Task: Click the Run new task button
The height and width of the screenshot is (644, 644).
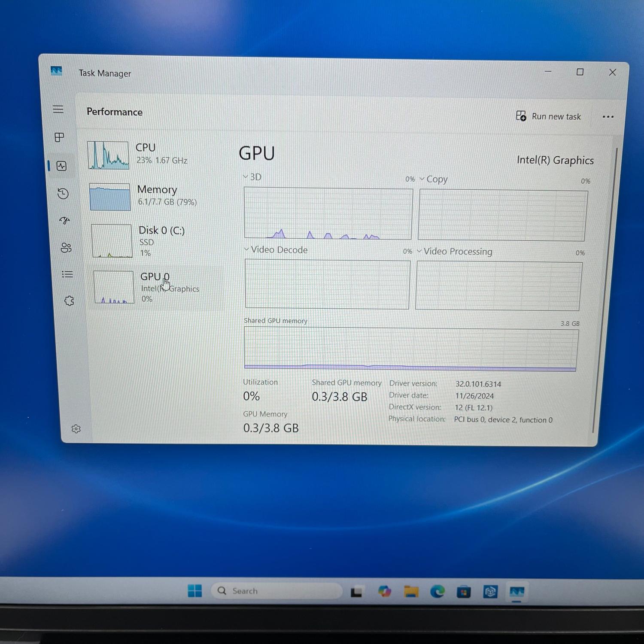Action: pyautogui.click(x=548, y=116)
